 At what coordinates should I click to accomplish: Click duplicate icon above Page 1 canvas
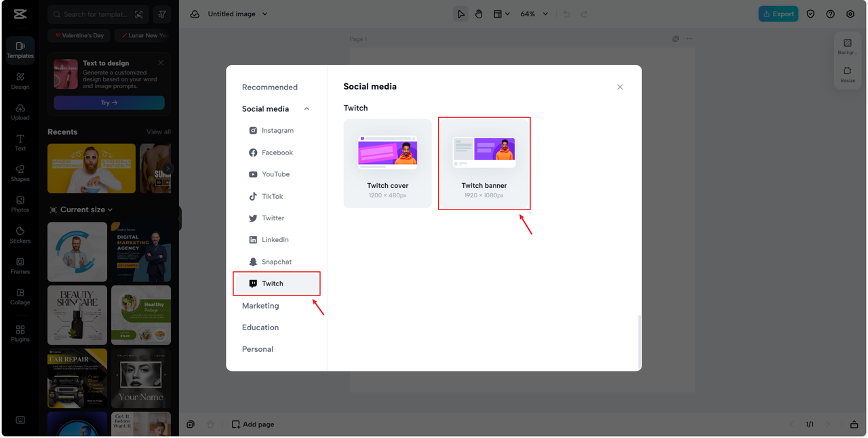tap(675, 39)
